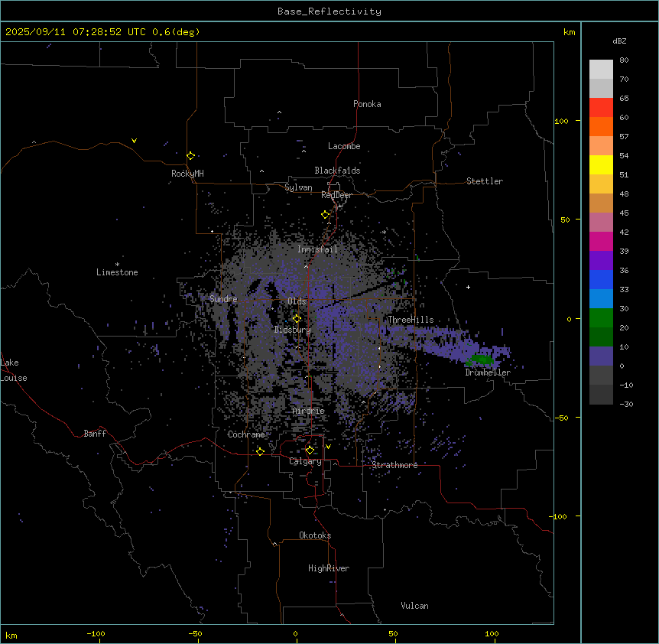Click the Calgary city label
Screen dimensions: 659x644
(x=306, y=461)
